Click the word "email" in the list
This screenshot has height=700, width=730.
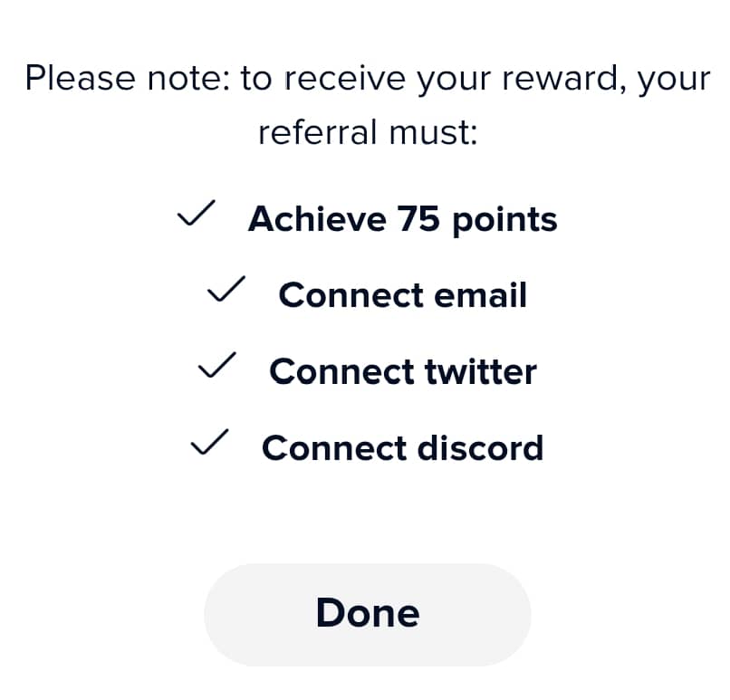coord(478,295)
